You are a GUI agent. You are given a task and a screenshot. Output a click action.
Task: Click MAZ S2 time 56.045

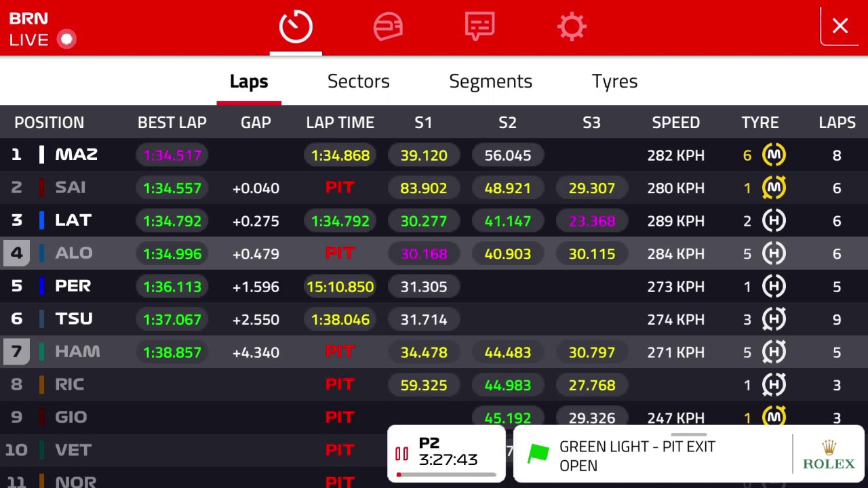pyautogui.click(x=508, y=155)
